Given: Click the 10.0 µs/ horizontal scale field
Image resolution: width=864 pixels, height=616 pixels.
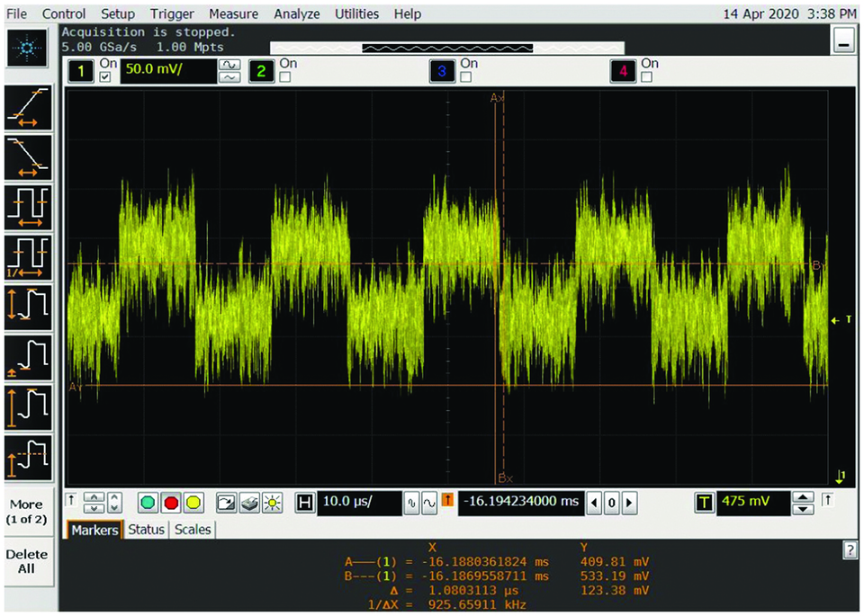Looking at the screenshot, I should pyautogui.click(x=359, y=503).
